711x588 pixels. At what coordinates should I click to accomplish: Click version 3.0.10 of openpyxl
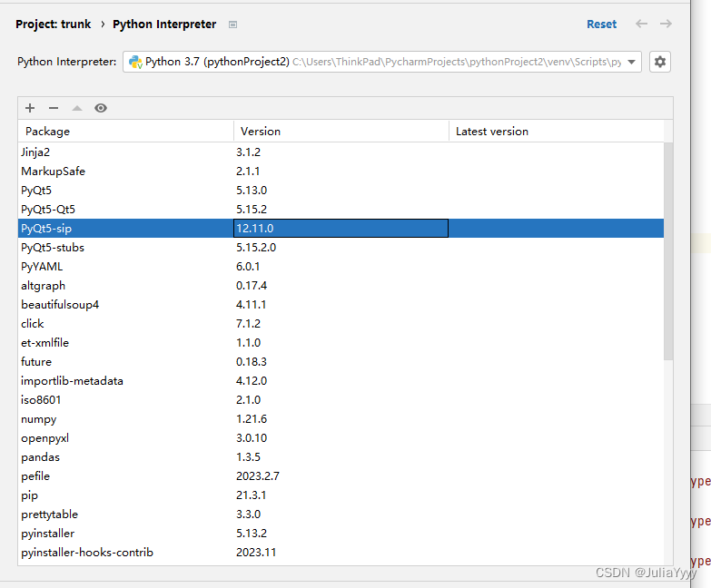[x=252, y=438]
